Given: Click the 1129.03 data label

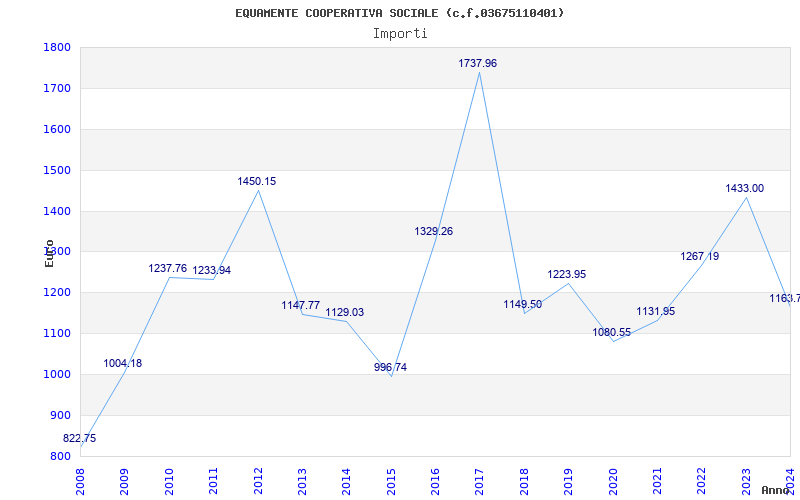Looking at the screenshot, I should [x=345, y=312].
